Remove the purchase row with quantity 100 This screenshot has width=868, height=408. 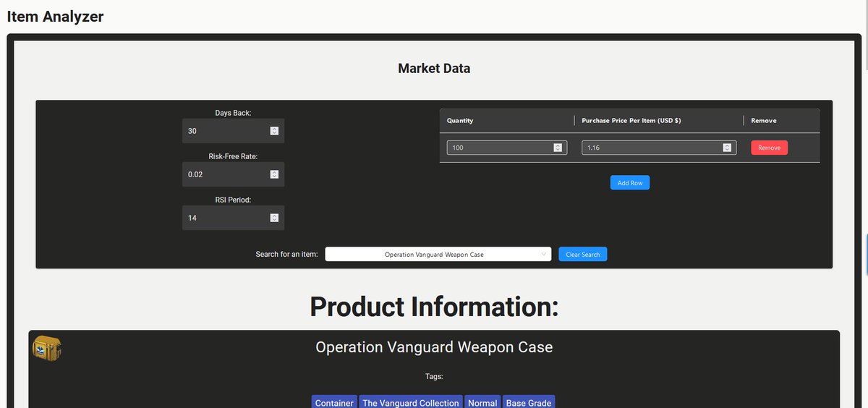[x=769, y=148]
